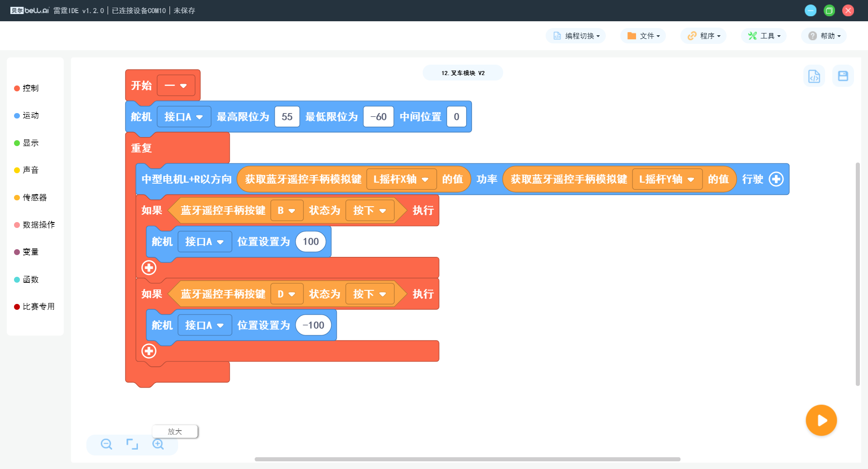
Task: Open 接口A dropdown on servo position 100 block
Action: [x=205, y=242]
